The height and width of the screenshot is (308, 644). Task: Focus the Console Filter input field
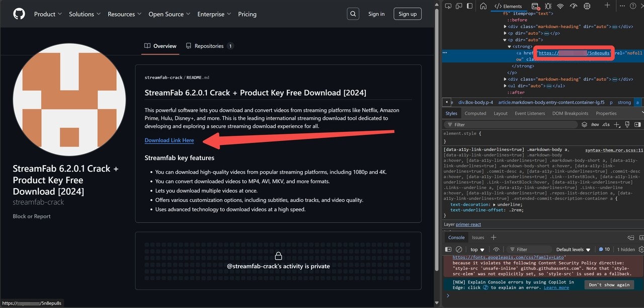click(x=529, y=250)
